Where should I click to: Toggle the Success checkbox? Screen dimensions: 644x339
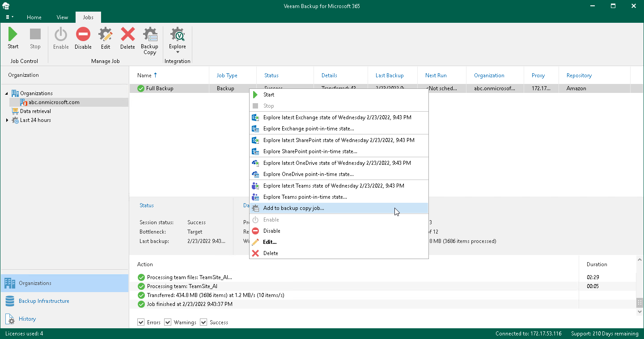[203, 322]
